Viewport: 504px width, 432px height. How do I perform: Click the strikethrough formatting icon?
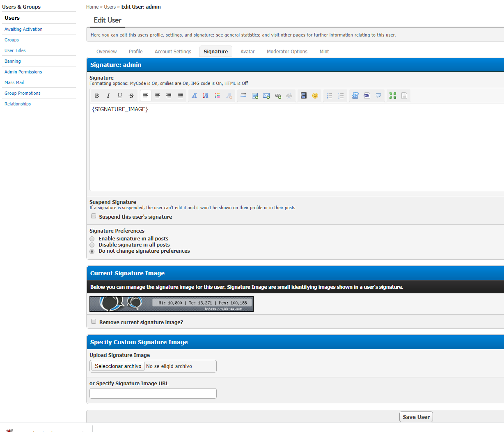tap(131, 96)
